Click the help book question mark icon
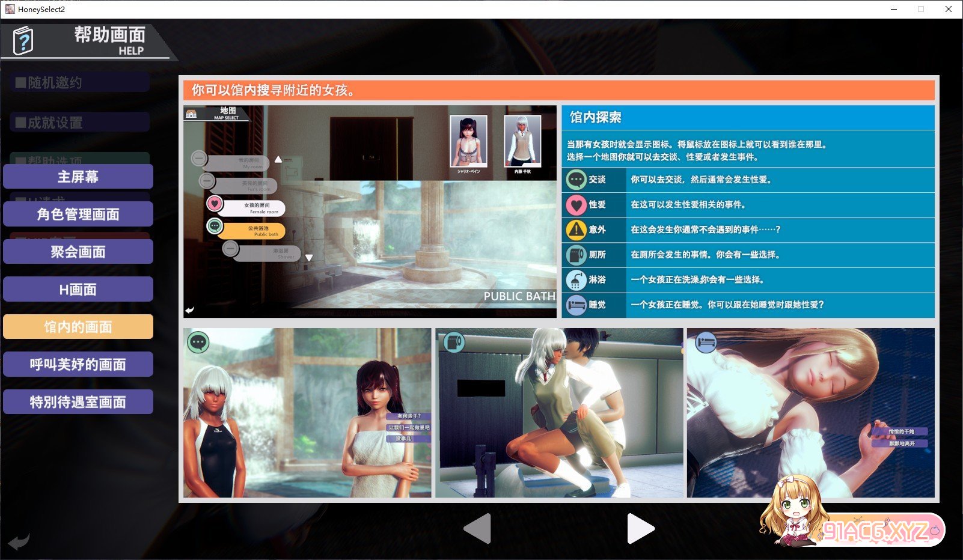963x560 pixels. (x=23, y=41)
